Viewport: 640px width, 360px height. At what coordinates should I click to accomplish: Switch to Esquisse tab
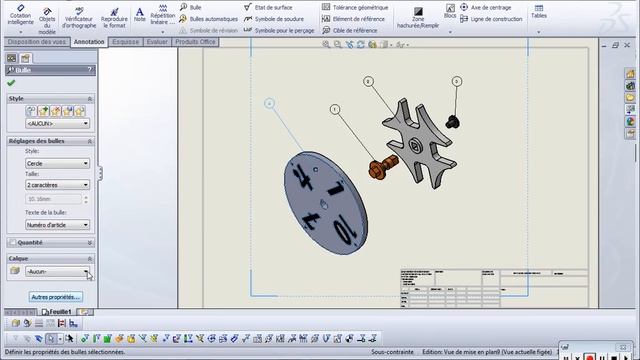[126, 42]
